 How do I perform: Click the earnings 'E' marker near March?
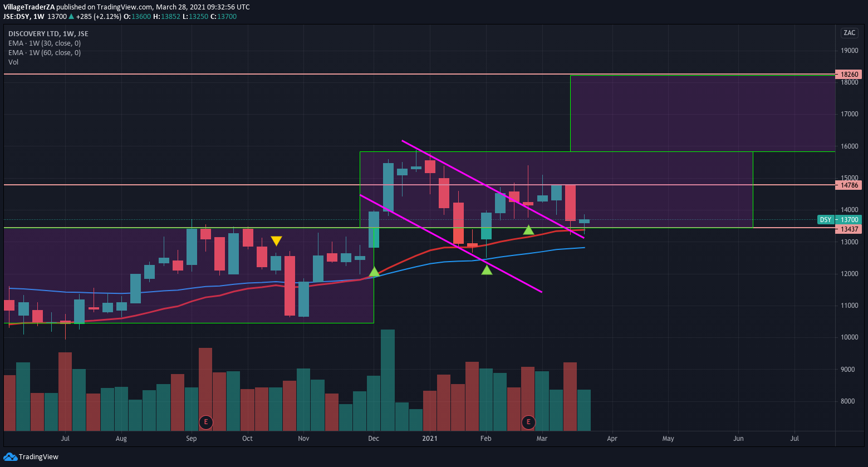(x=528, y=422)
